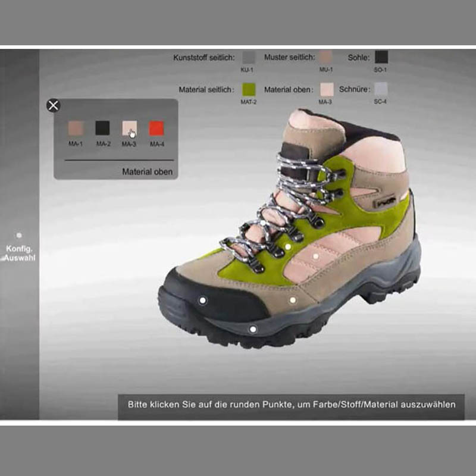The image size is (476, 476).
Task: Click the grey KU-1 Kunststoff seitlich swatch
Action: [249, 58]
